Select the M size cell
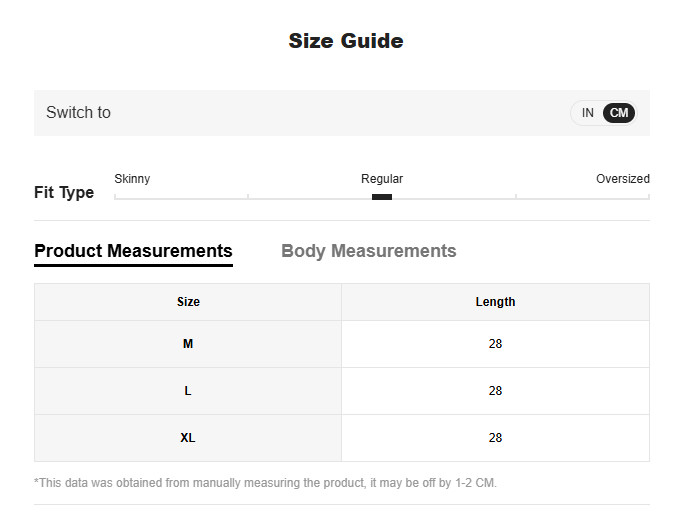The width and height of the screenshot is (680, 519). (x=188, y=344)
